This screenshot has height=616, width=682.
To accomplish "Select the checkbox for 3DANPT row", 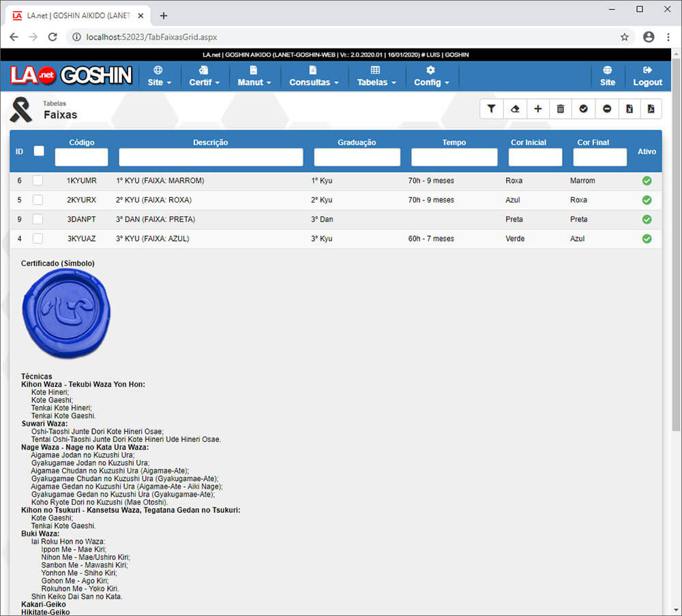I will pyautogui.click(x=38, y=219).
